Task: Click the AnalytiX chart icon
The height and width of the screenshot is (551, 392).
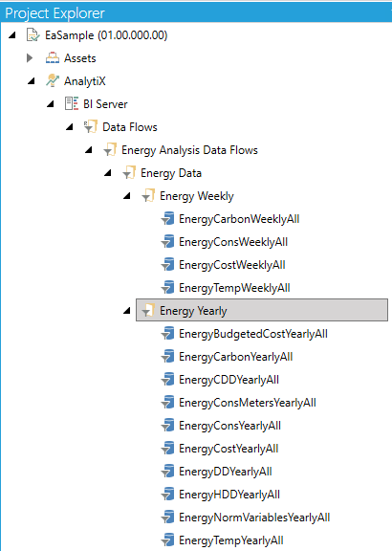Action: pos(53,80)
